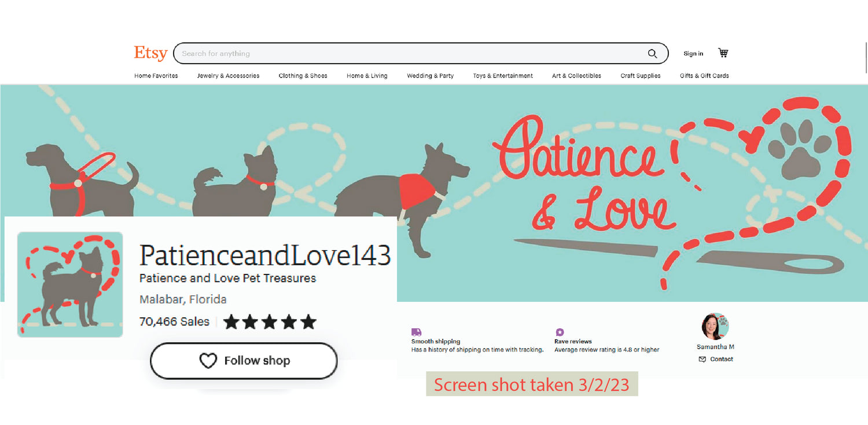Viewport: 868px width, 425px height.
Task: Click the purple Rave reviews star icon
Action: pyautogui.click(x=560, y=332)
